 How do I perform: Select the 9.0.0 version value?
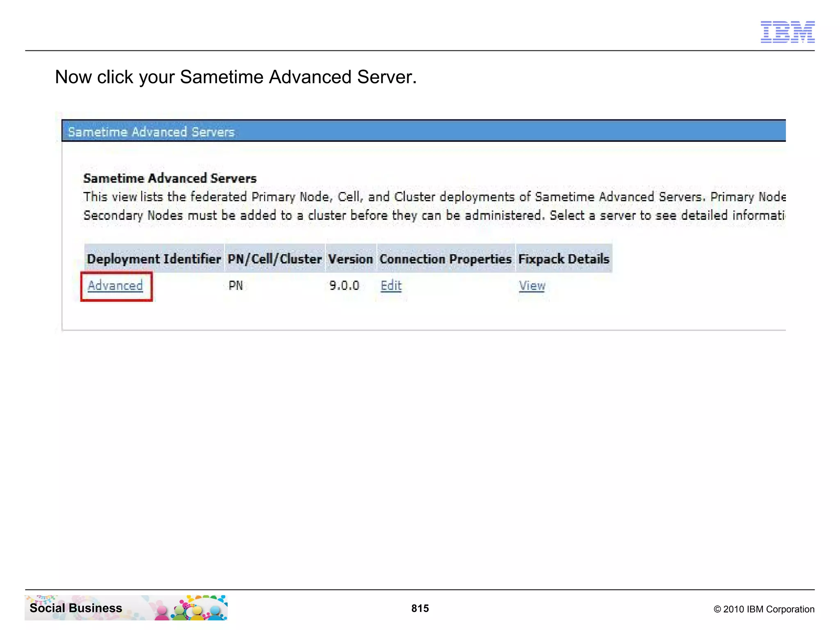click(x=344, y=285)
